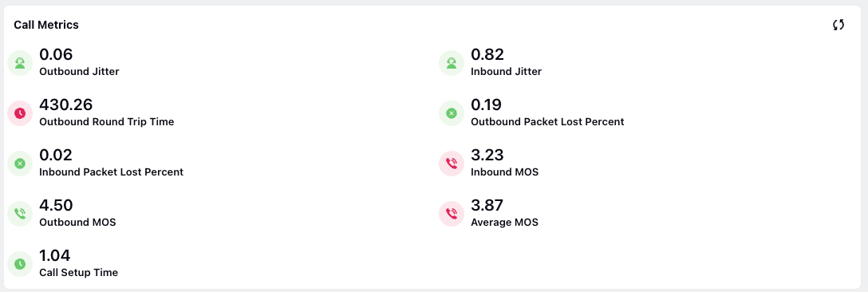
Task: Click the red phone icon for Inbound MOS
Action: (452, 164)
